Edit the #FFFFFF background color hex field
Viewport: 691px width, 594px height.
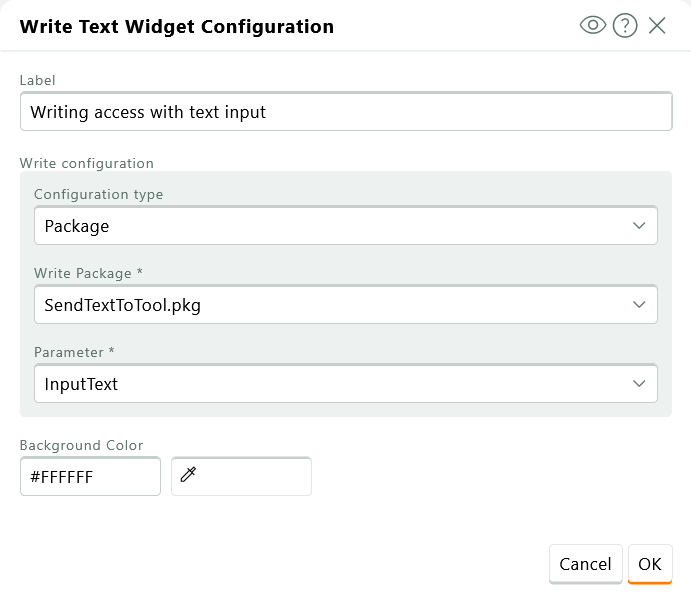90,476
